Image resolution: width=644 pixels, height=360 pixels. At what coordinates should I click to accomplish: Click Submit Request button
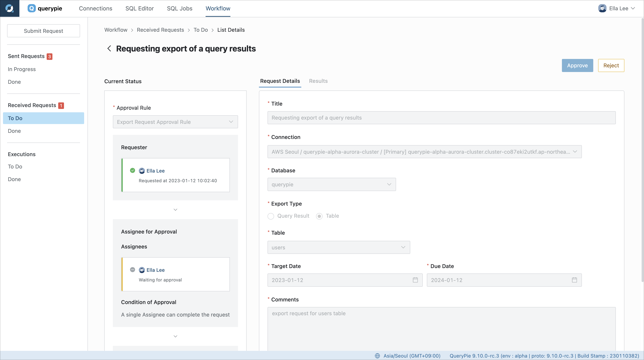(43, 31)
